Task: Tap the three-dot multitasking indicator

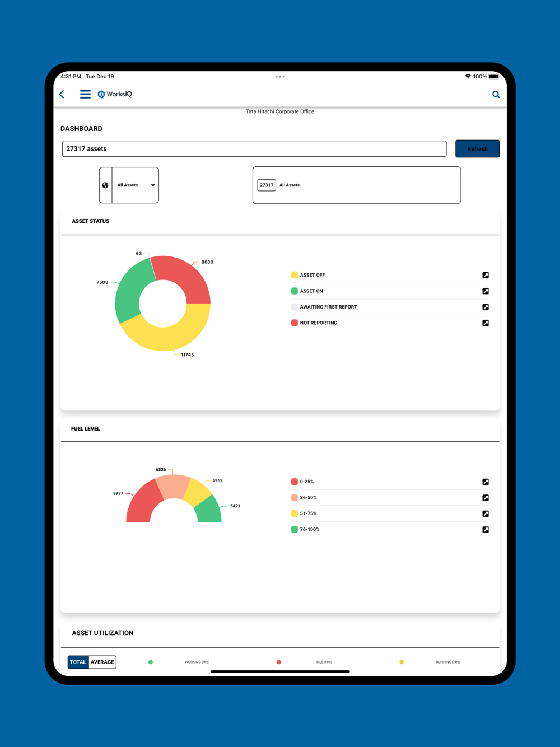Action: 280,77
